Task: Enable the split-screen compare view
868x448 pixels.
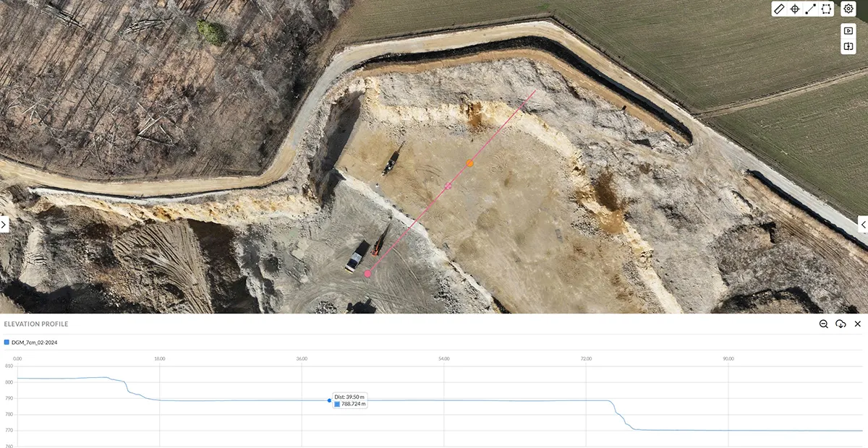Action: point(848,46)
